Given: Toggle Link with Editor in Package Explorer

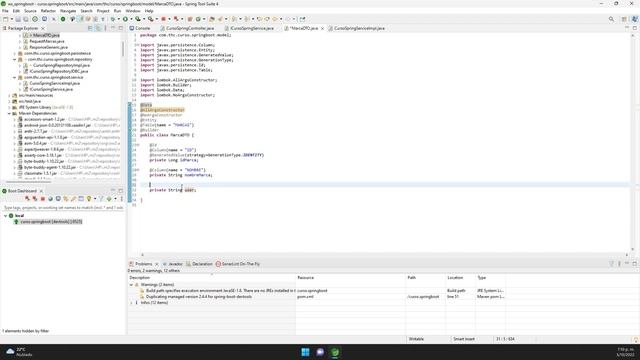Looking at the screenshot, I should click(x=98, y=28).
